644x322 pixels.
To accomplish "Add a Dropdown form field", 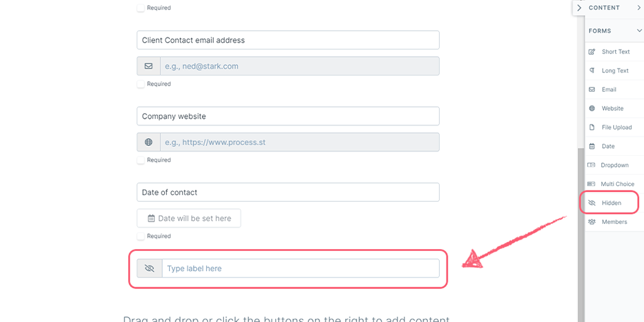I will coord(614,165).
